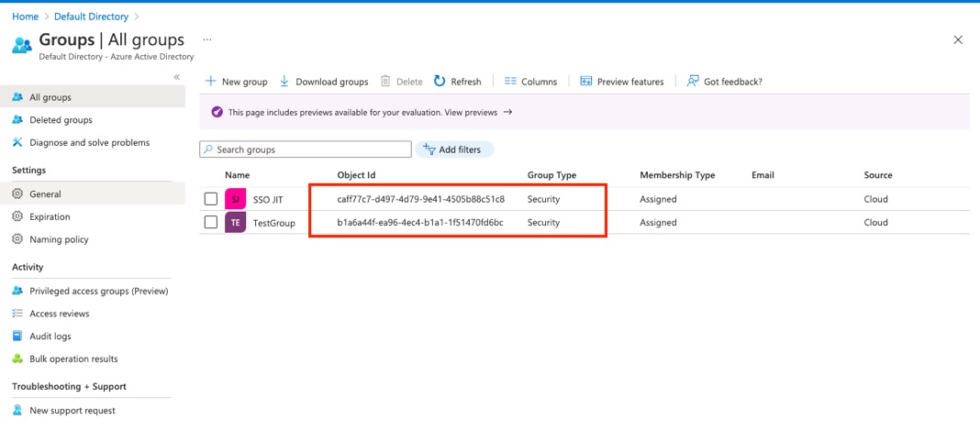Click the Add filters button label
Image resolution: width=980 pixels, height=431 pixels.
460,149
